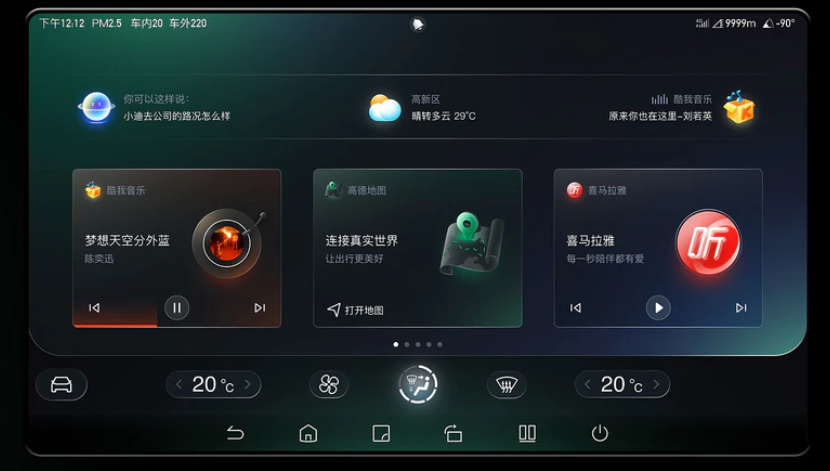This screenshot has width=830, height=471.
Task: Tap the fan speed icon
Action: pyautogui.click(x=329, y=385)
